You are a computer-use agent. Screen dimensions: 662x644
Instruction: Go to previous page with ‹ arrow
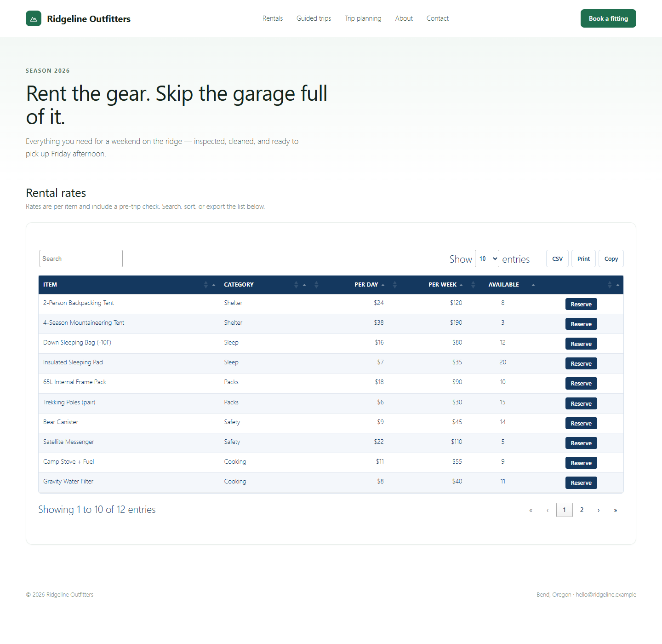click(x=548, y=510)
